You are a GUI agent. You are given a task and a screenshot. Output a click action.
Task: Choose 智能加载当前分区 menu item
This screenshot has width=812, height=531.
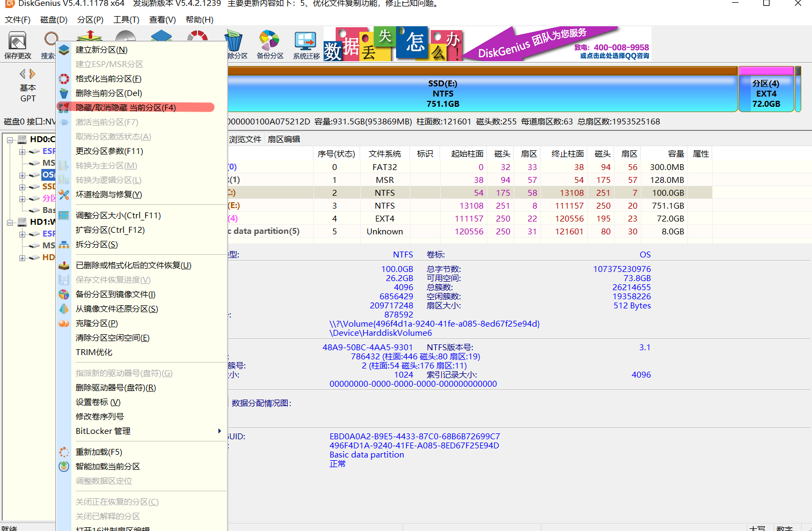108,467
